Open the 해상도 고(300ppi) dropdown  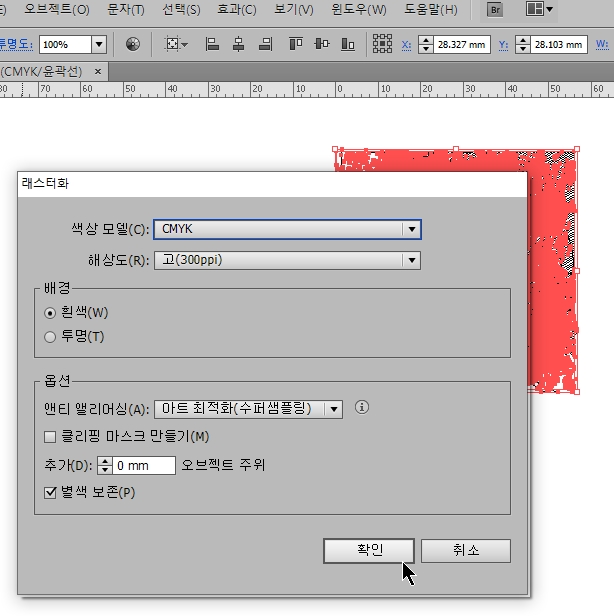(287, 260)
